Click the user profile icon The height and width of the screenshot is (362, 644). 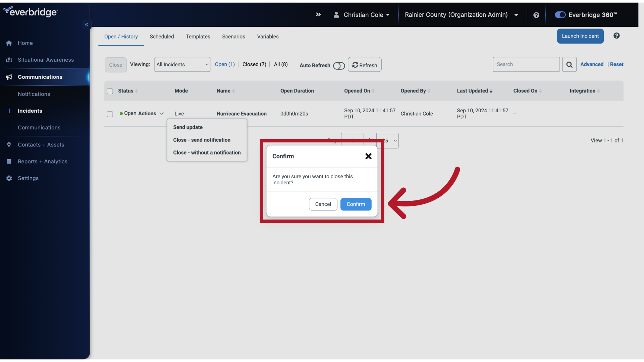point(336,15)
